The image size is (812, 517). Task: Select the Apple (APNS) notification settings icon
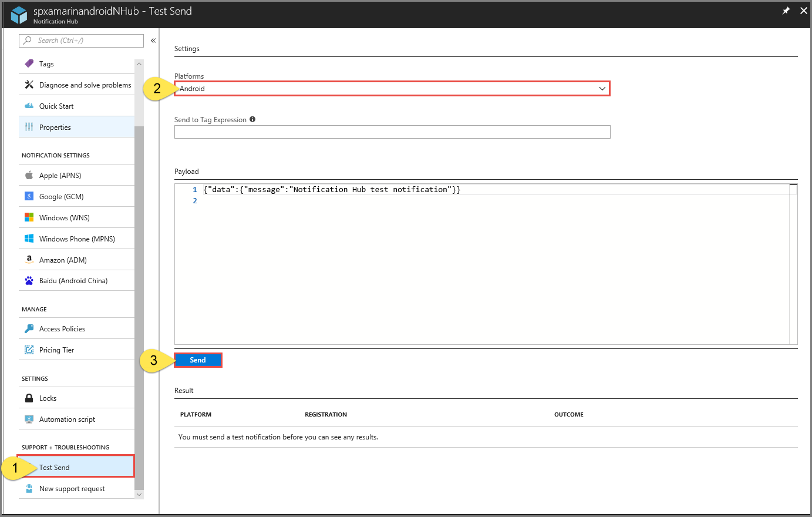[29, 174]
